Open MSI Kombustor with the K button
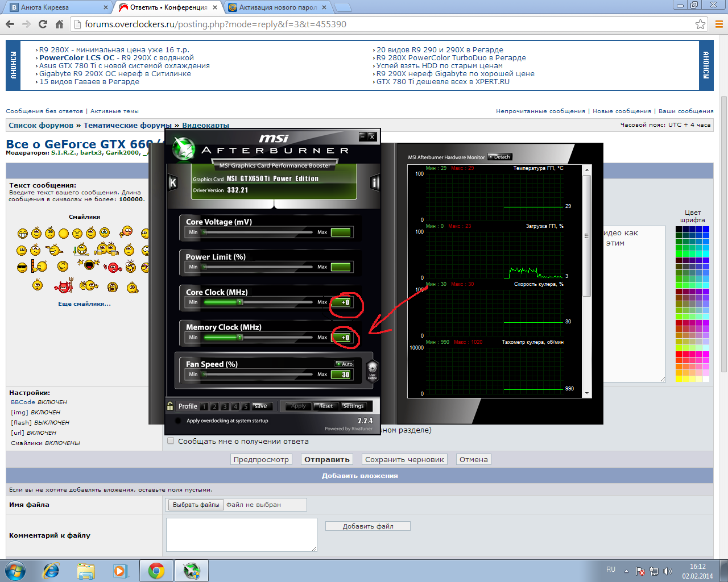Screen dimensions: 728x582 tap(173, 182)
